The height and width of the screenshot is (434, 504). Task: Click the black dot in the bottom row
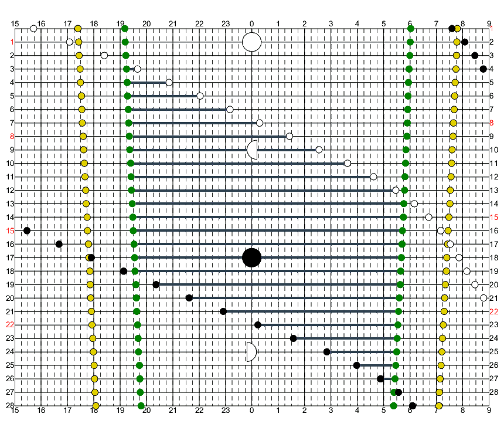tap(413, 406)
